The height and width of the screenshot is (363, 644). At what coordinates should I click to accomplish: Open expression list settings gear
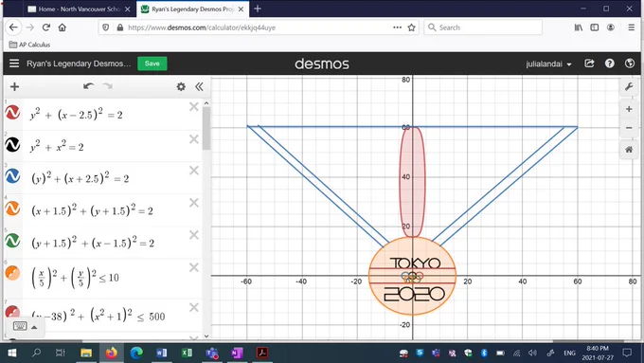pos(181,87)
